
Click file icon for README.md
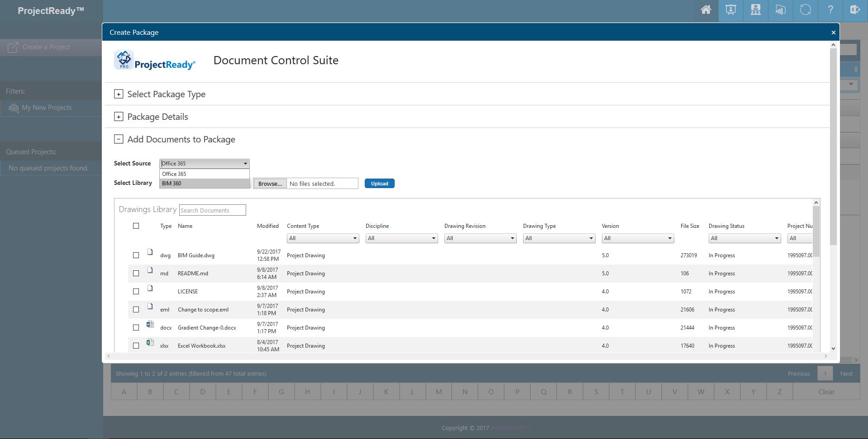point(150,270)
